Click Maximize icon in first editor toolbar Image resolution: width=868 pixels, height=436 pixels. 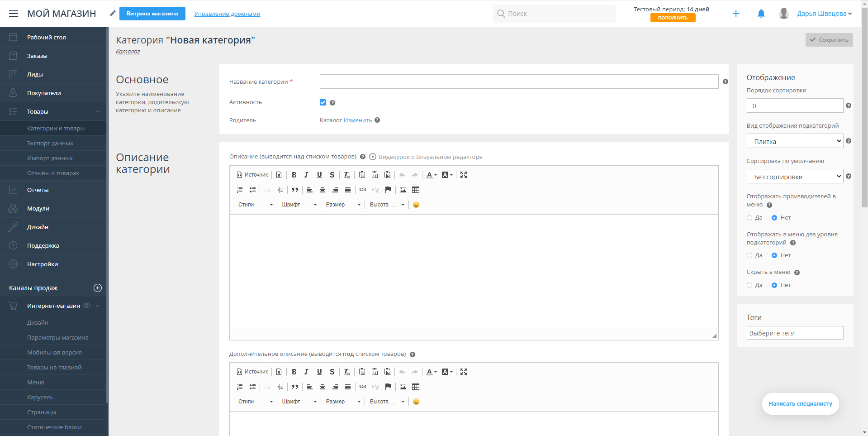(464, 175)
